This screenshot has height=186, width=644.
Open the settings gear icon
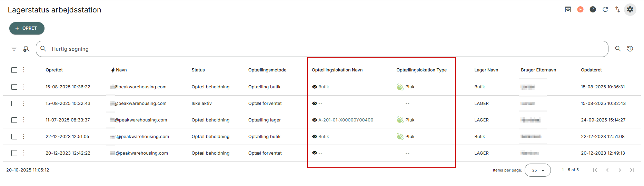630,10
